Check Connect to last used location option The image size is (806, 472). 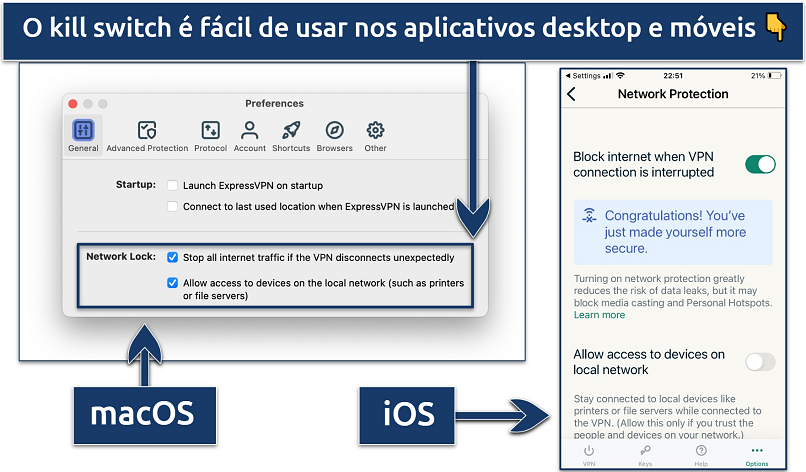[173, 207]
